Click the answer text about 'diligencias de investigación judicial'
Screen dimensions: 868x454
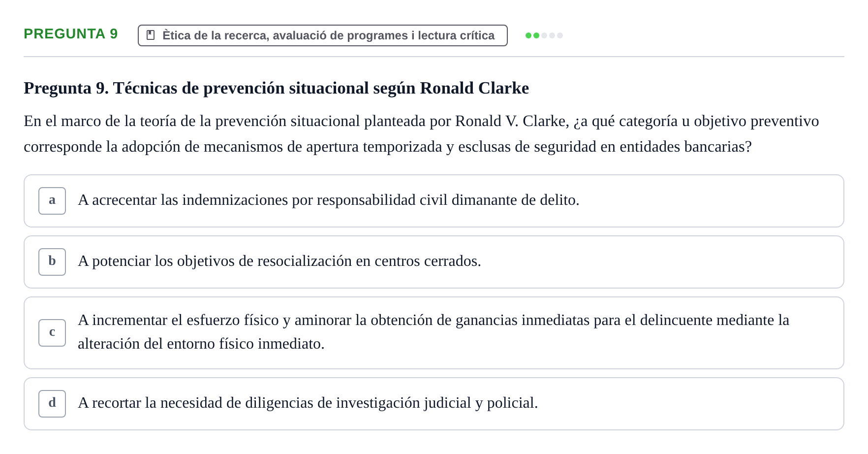(308, 403)
